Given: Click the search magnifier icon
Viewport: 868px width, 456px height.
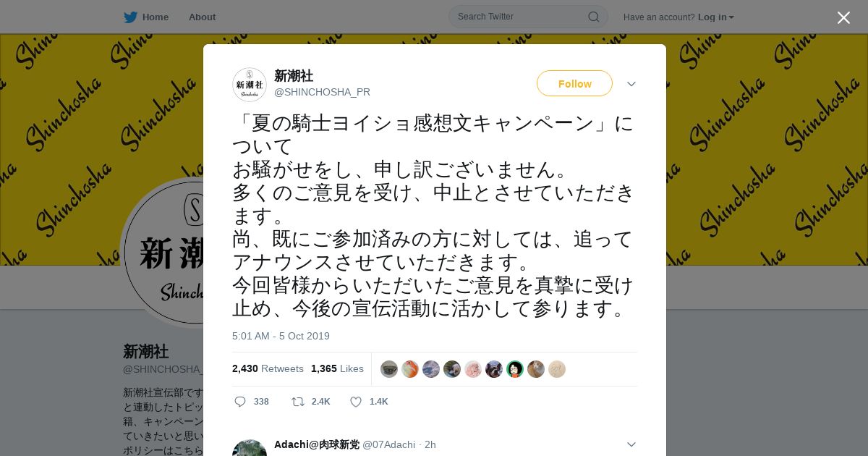Looking at the screenshot, I should [593, 17].
